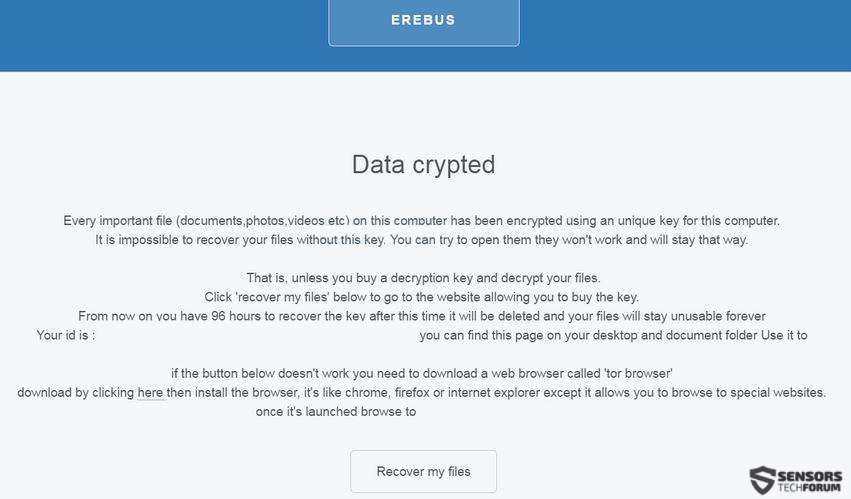Click the 'Every important file' sentence
Viewport: 851px width, 499px height.
tap(421, 221)
